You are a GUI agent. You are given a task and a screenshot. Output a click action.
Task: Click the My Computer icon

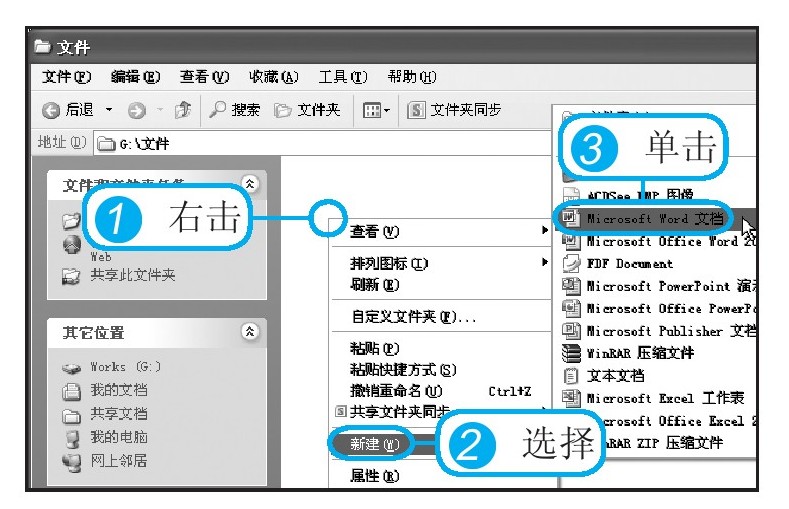tap(72, 438)
